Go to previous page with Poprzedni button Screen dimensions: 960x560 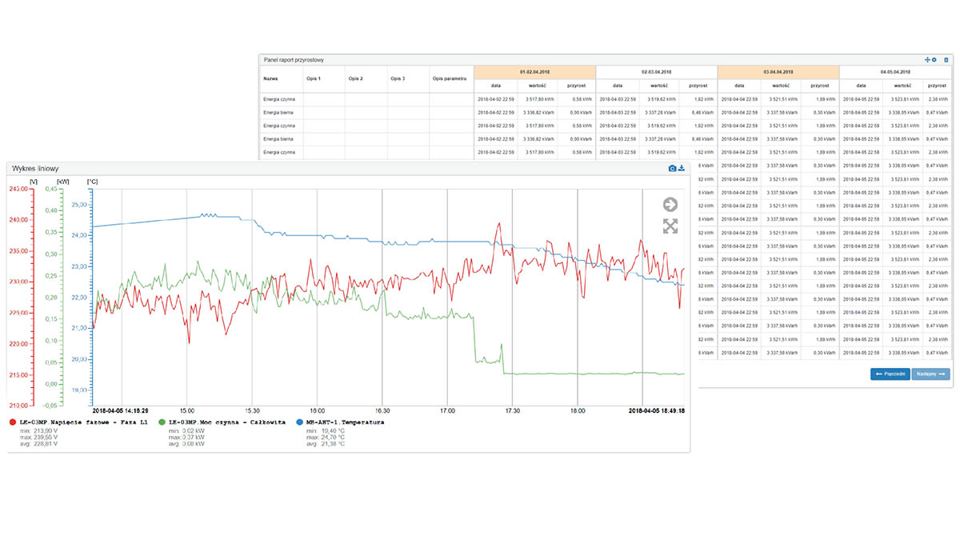pos(889,374)
